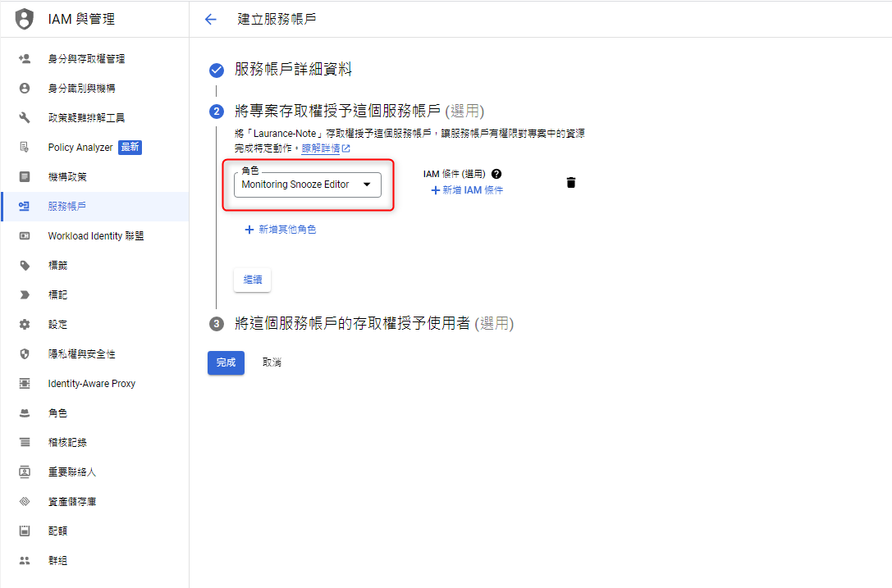Viewport: 892px width, 588px height.
Task: Click the 配額 quota icon
Action: [x=25, y=531]
